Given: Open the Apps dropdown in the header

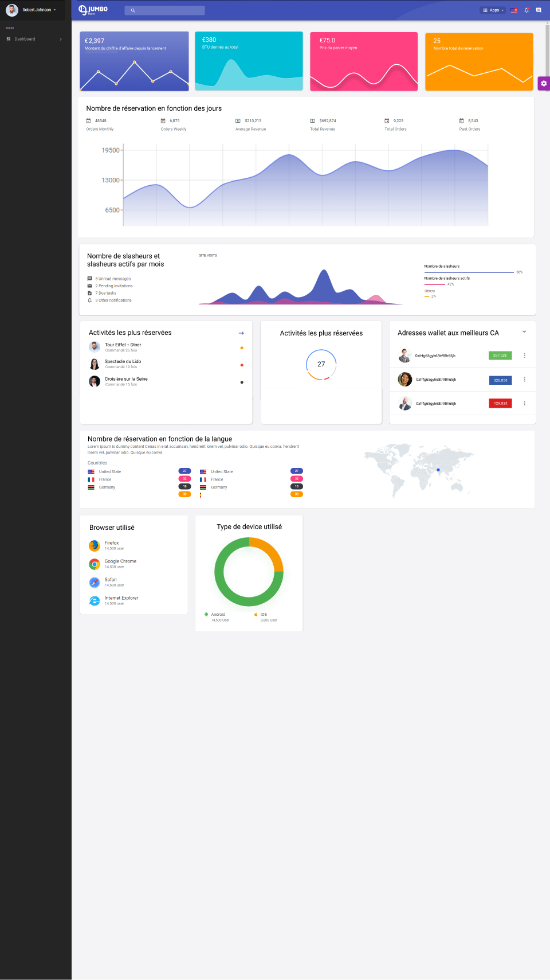Looking at the screenshot, I should tap(493, 10).
